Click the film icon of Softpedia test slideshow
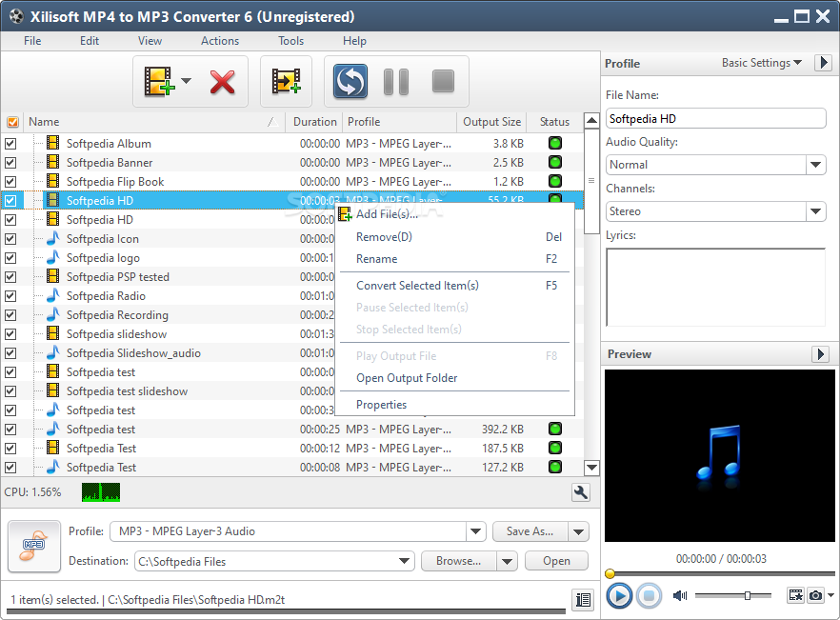The image size is (840, 620). coord(52,390)
